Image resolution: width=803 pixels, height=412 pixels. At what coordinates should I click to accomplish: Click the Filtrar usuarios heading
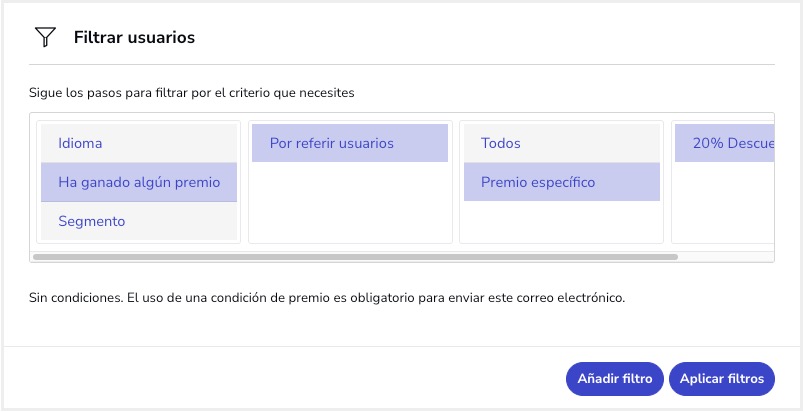(134, 38)
